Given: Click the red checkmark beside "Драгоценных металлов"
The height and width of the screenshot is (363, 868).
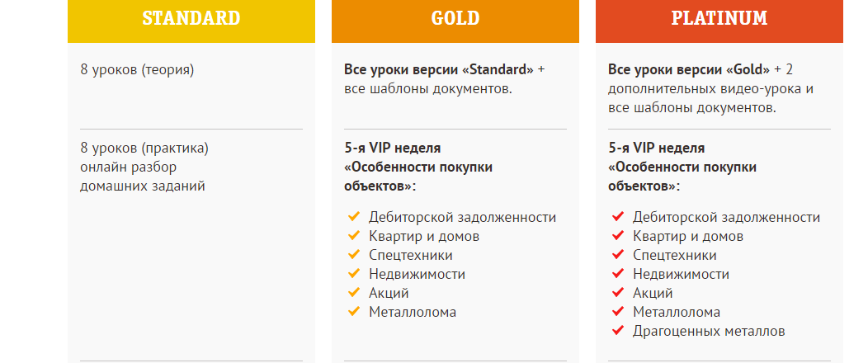Looking at the screenshot, I should click(x=618, y=331).
